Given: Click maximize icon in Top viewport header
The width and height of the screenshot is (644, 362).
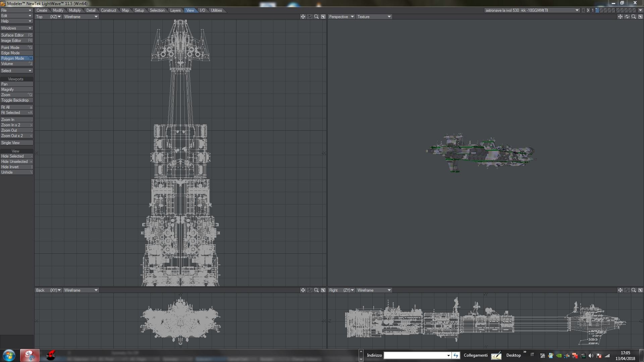Looking at the screenshot, I should 323,17.
